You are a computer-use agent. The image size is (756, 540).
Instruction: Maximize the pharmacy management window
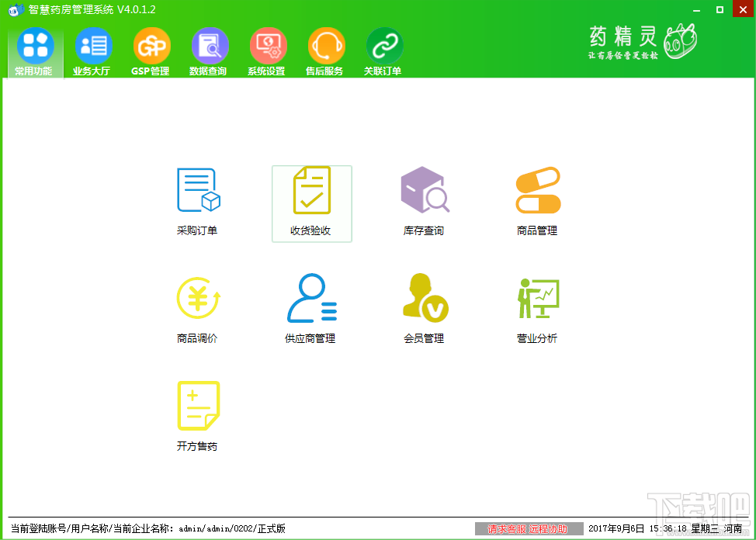[720, 9]
